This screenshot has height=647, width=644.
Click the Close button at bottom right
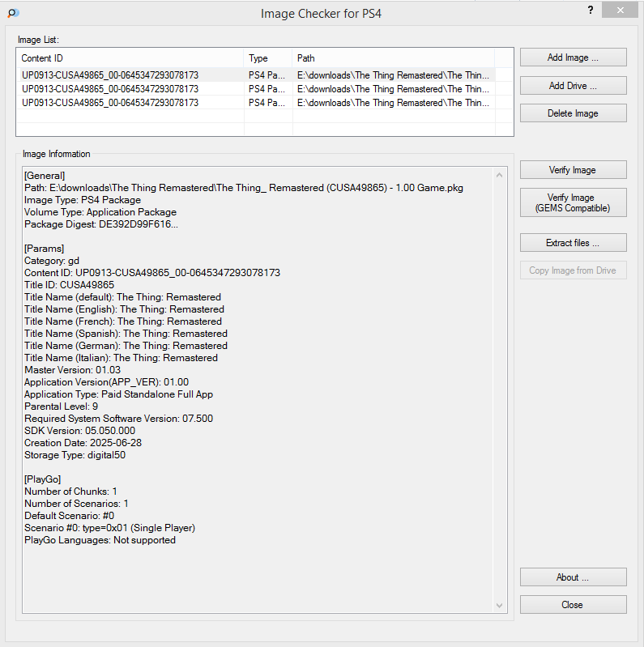coord(573,605)
